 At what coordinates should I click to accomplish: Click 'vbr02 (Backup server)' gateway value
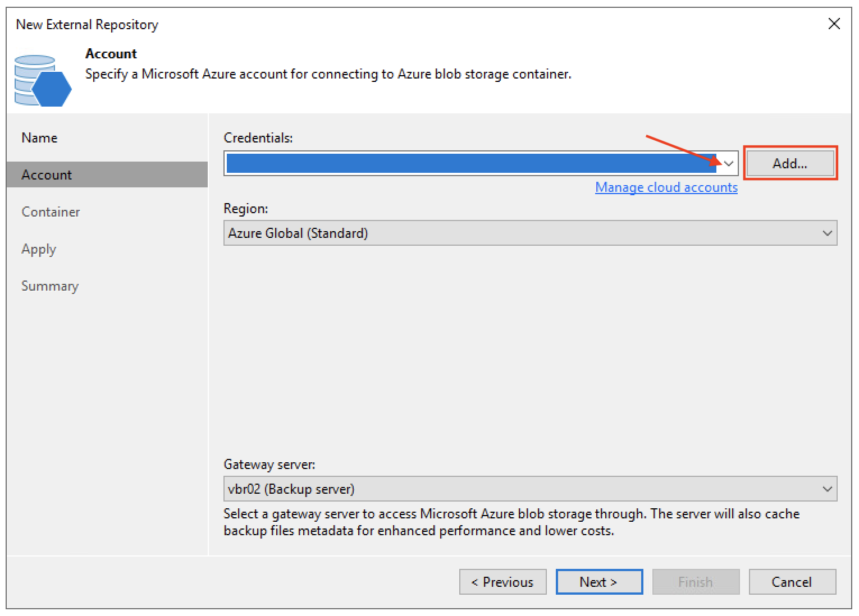tap(291, 489)
